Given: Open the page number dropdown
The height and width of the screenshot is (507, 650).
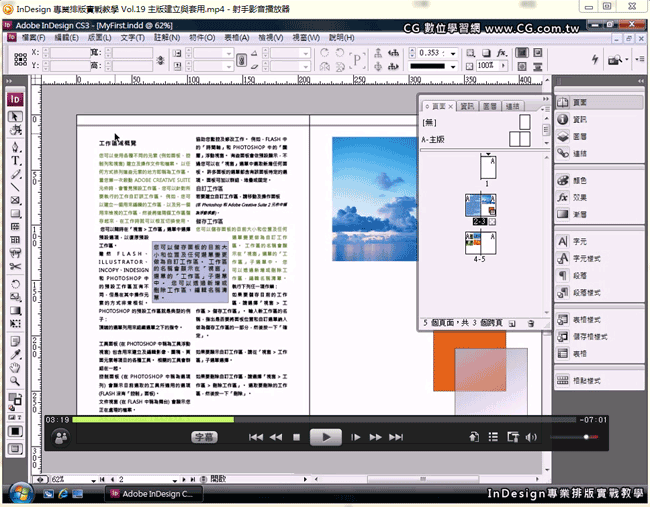Looking at the screenshot, I should tap(175, 480).
